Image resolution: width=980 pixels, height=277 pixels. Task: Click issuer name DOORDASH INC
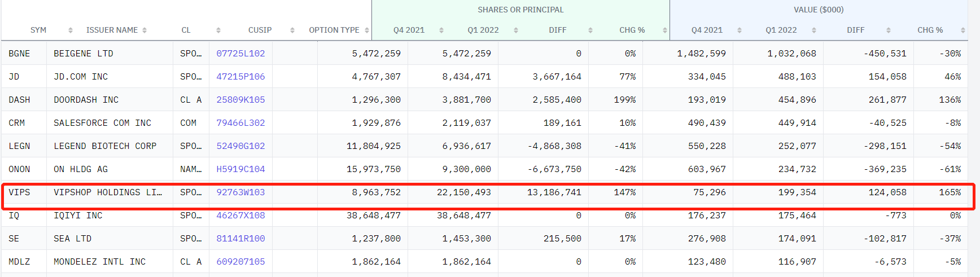click(86, 100)
